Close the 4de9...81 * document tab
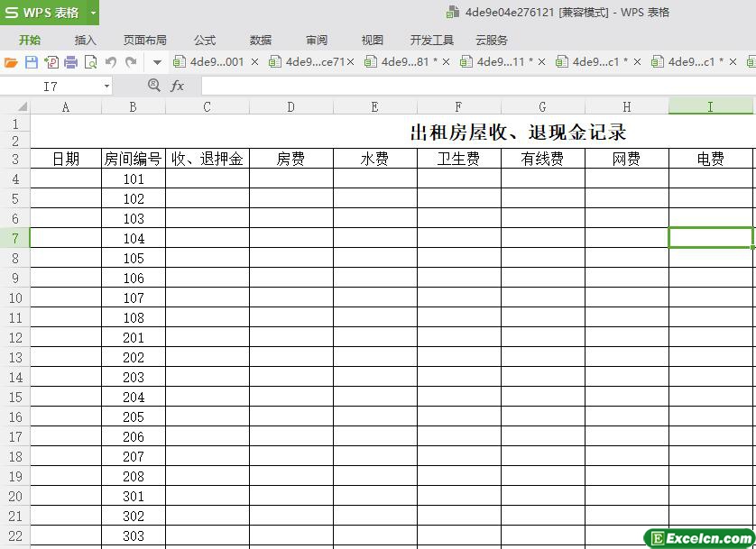The height and width of the screenshot is (549, 756). (x=446, y=61)
